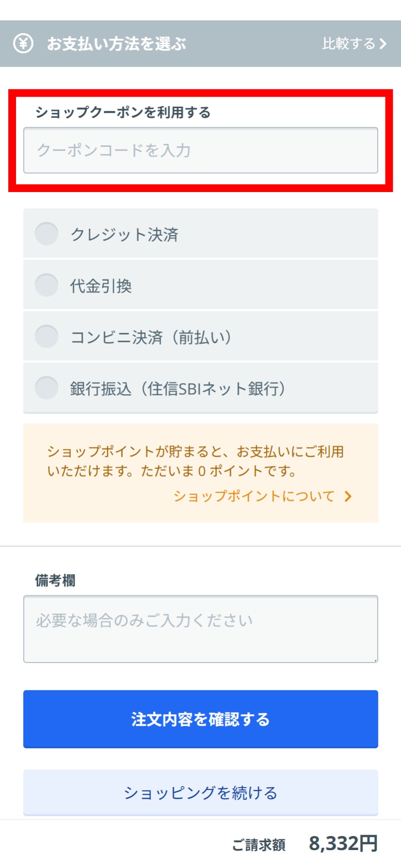Click the orange chevron after ショップポイントについて

click(x=348, y=496)
